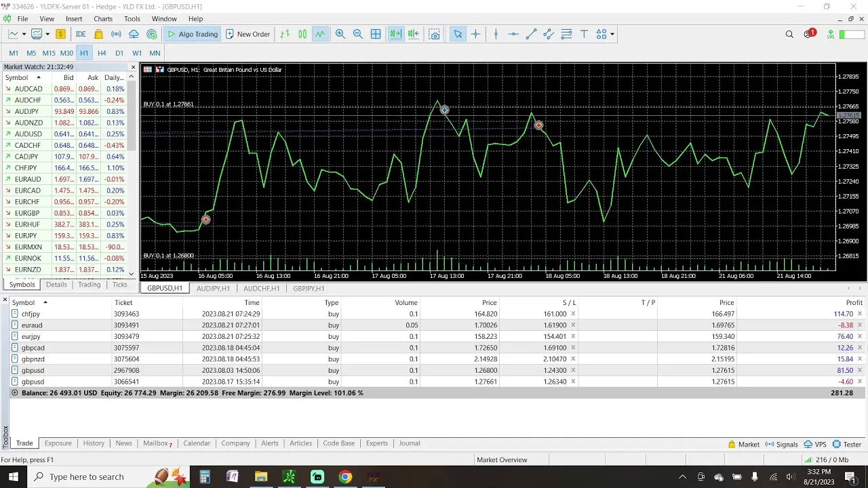Open the History tab in Toolbox

(x=94, y=443)
